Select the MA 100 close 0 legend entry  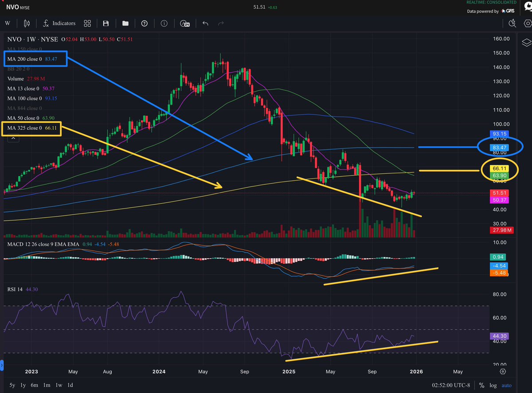[31, 98]
